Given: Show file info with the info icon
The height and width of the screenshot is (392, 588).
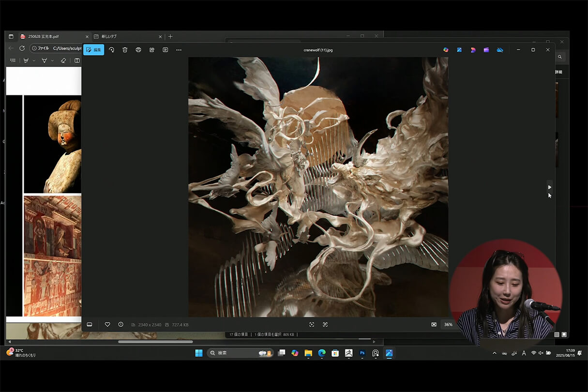Looking at the screenshot, I should tap(121, 324).
